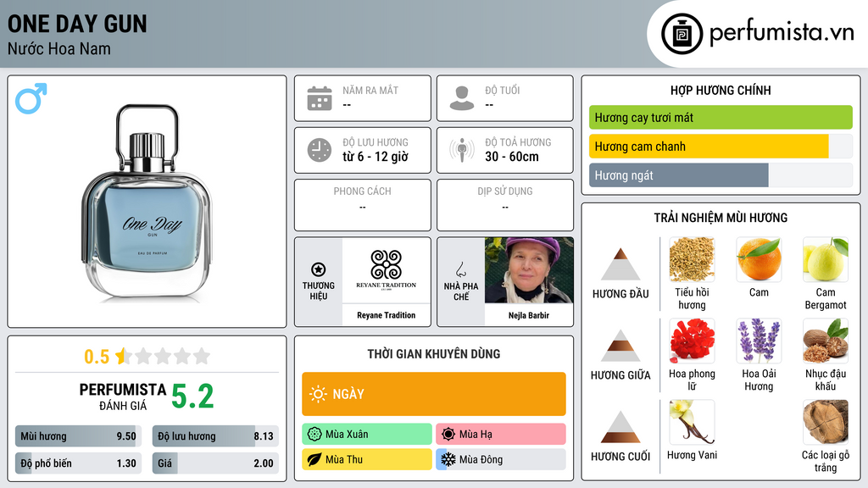Click the star badge icon above Thương hiệu

[x=319, y=269]
